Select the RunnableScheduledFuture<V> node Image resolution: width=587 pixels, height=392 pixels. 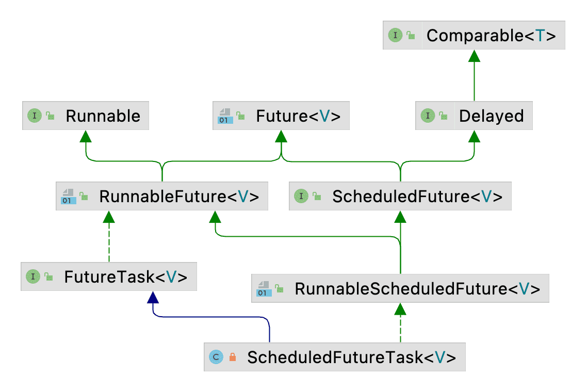pos(417,288)
